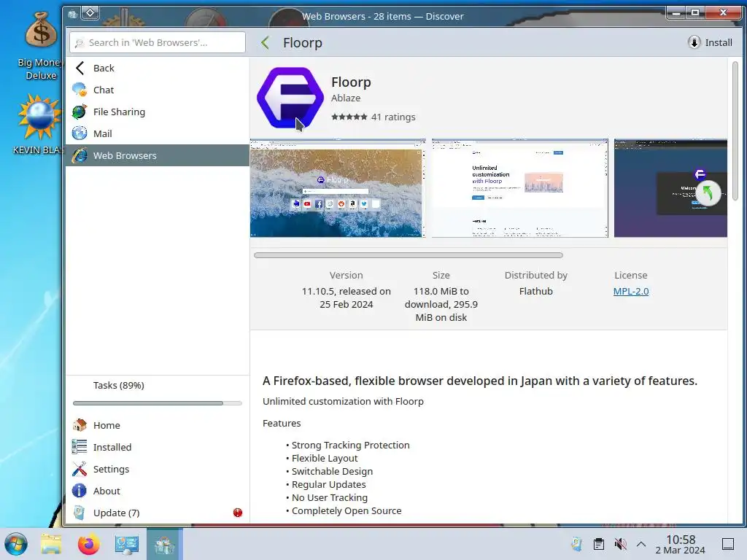Click 'Completely Open Source' feature text

click(347, 510)
